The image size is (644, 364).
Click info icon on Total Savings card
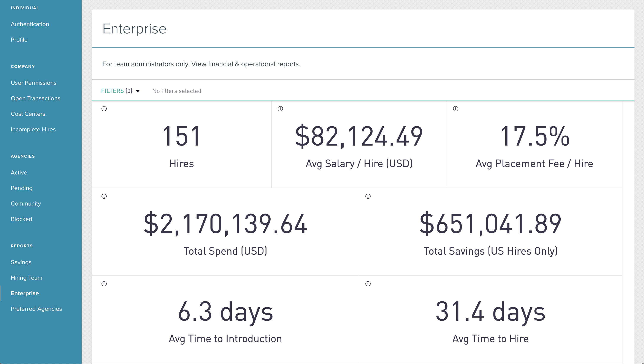click(x=368, y=196)
